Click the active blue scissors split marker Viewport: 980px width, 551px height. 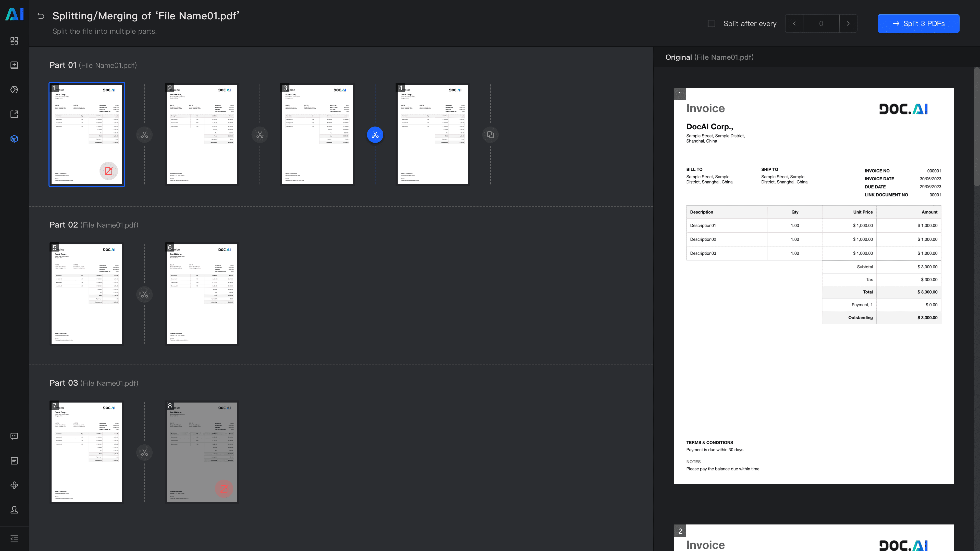pyautogui.click(x=375, y=135)
